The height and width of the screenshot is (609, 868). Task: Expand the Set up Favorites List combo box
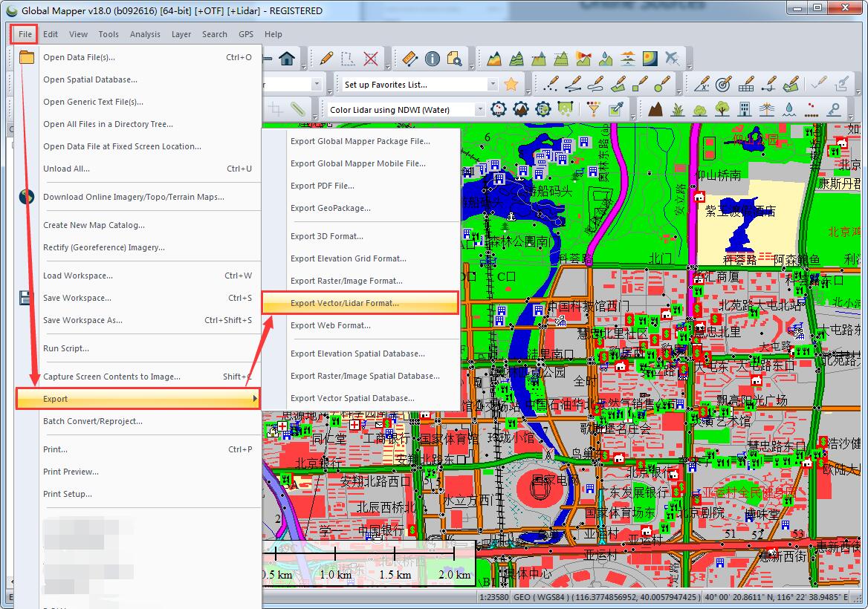click(x=492, y=83)
